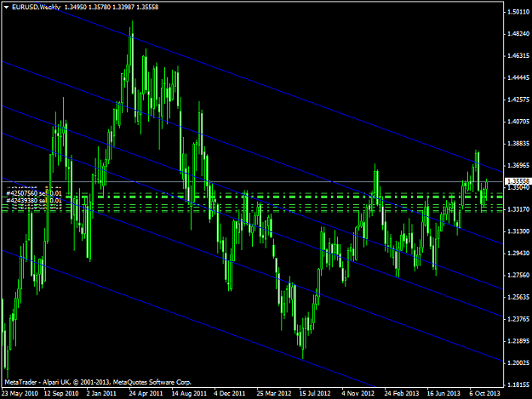This screenshot has height=399, width=532.
Task: Click price level 1.18155 on the axis
Action: click(x=518, y=385)
